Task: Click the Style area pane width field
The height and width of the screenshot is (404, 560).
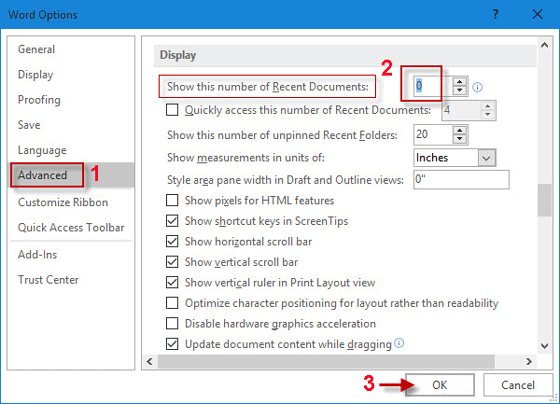Action: (461, 179)
